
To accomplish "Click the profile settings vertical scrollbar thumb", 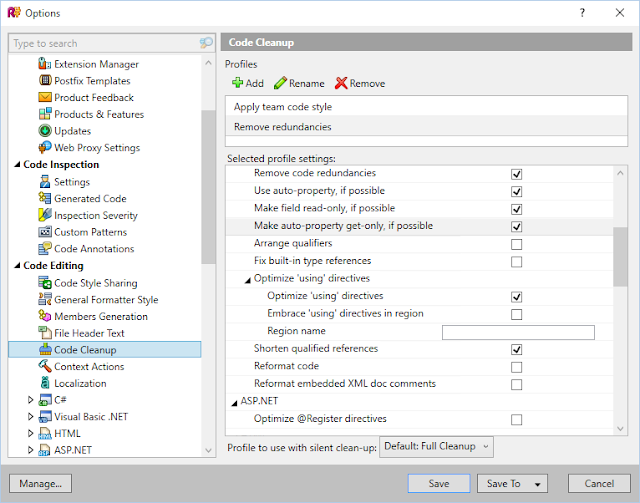I will [620, 257].
